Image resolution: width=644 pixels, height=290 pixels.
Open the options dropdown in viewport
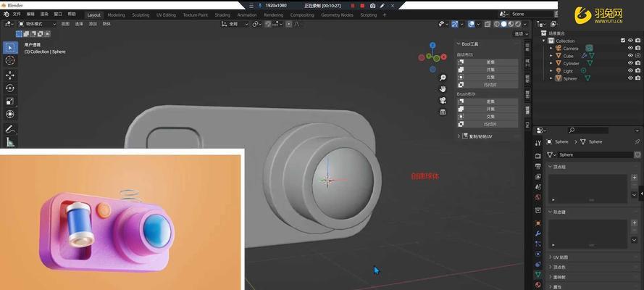point(522,33)
